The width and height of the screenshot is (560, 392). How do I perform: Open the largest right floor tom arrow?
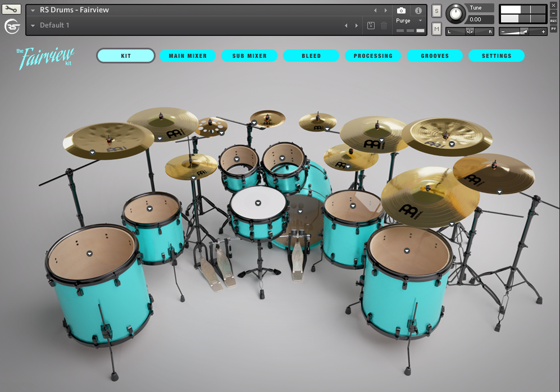[x=407, y=251]
